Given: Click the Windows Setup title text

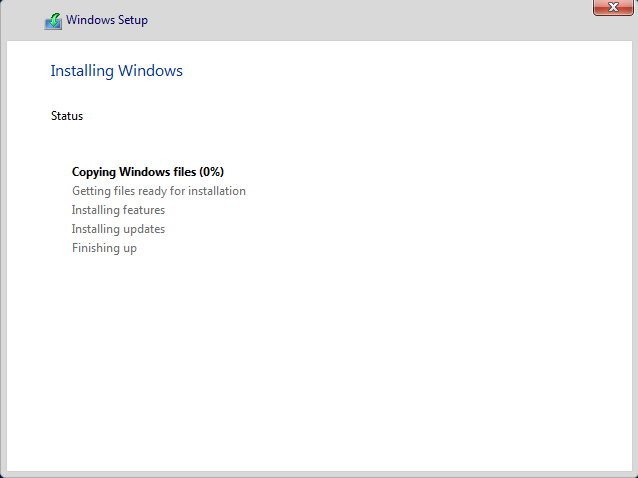Looking at the screenshot, I should (107, 21).
